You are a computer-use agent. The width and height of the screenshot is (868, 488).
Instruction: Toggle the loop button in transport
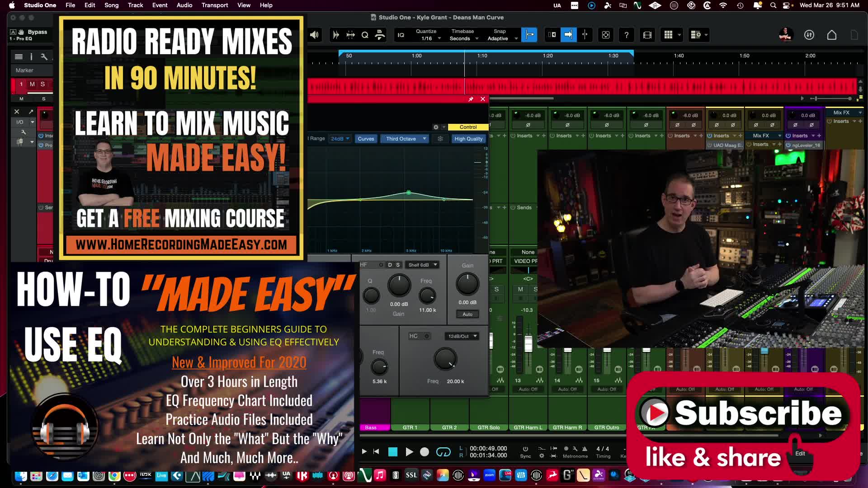(x=443, y=452)
